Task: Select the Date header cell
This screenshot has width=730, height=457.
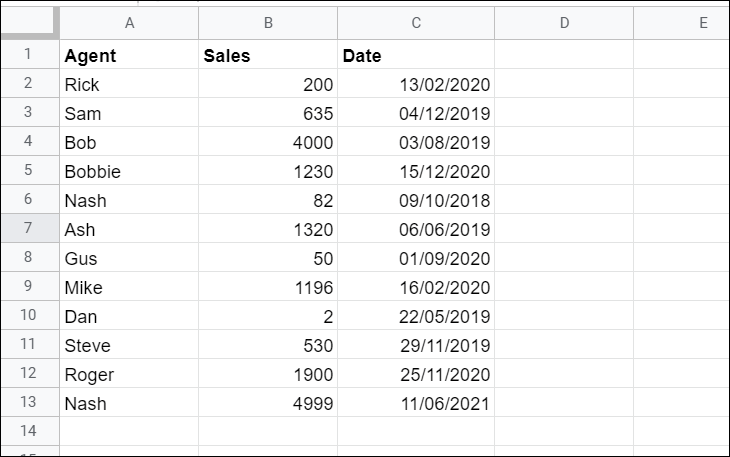Action: pos(416,56)
